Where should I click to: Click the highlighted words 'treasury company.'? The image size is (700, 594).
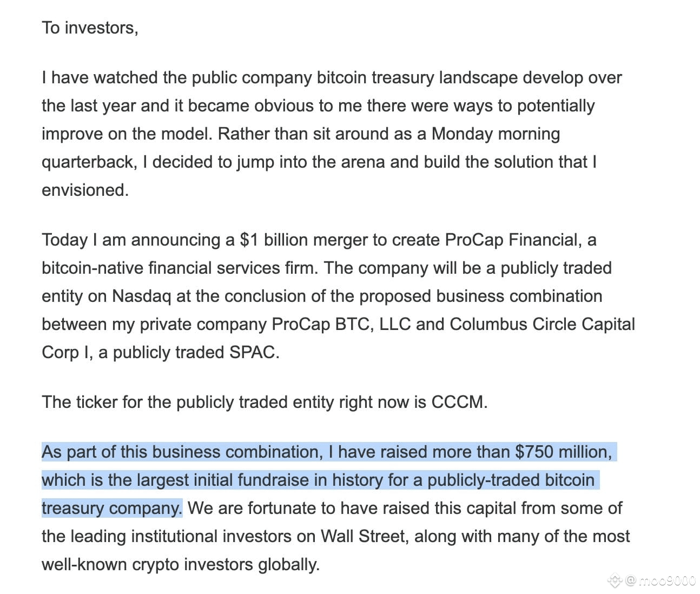pos(112,508)
